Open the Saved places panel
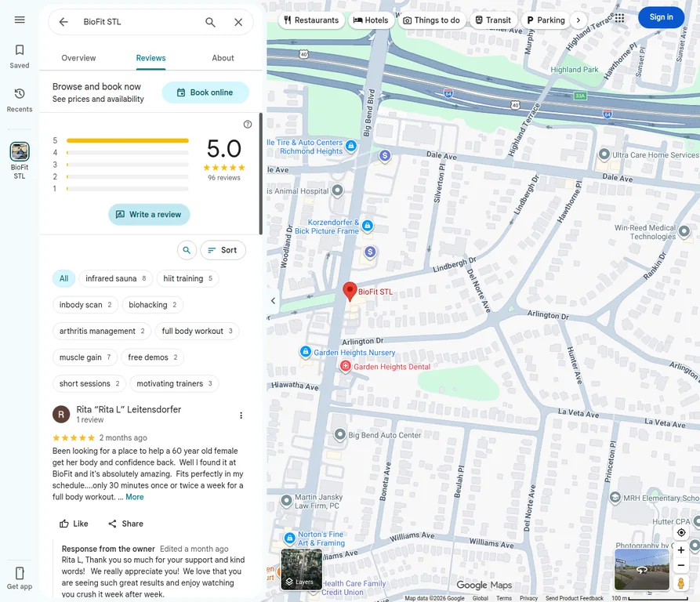The width and height of the screenshot is (700, 602). 20,56
